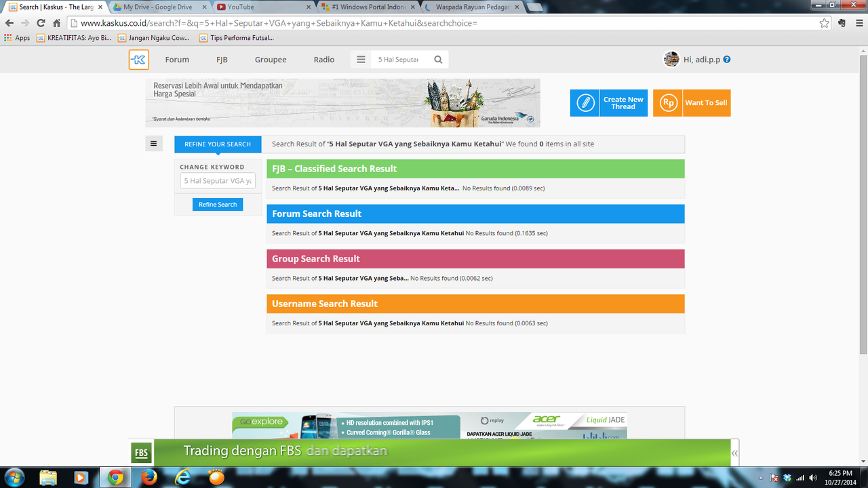Screen dimensions: 868x488
Task: Click the taskbar clock showing 6:25 PM
Action: click(x=840, y=478)
